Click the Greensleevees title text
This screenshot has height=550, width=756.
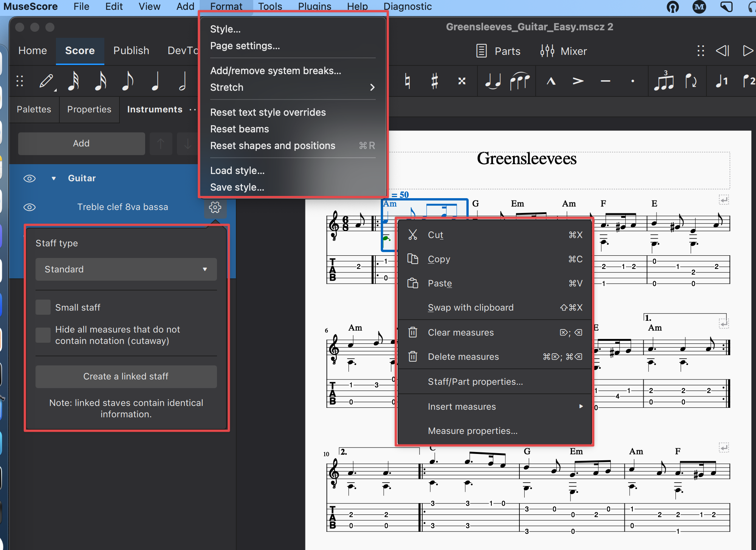pyautogui.click(x=527, y=158)
